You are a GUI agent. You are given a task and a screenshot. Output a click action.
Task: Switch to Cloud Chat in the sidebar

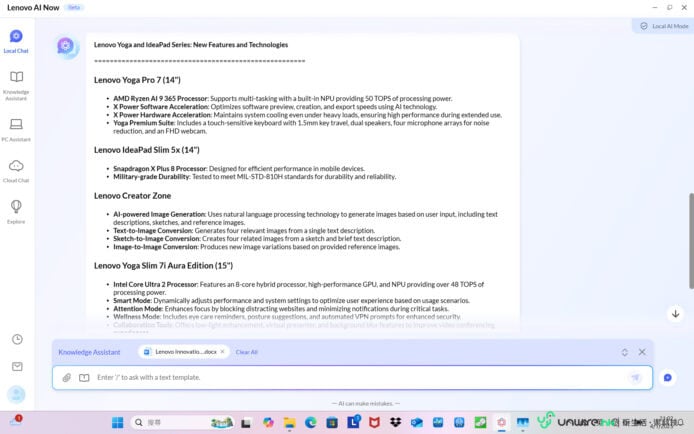[x=16, y=171]
